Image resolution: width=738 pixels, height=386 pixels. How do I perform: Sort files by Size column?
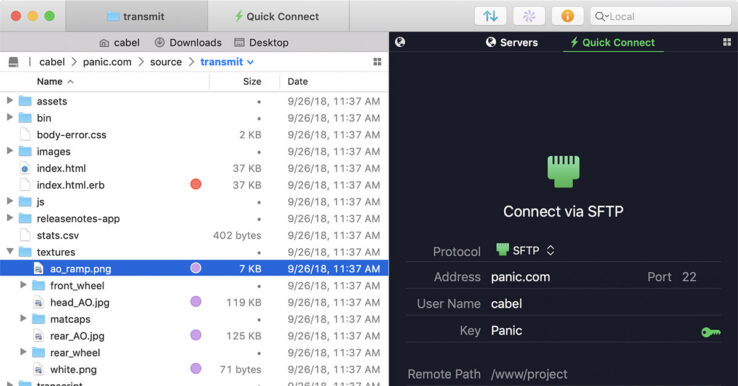[x=252, y=81]
